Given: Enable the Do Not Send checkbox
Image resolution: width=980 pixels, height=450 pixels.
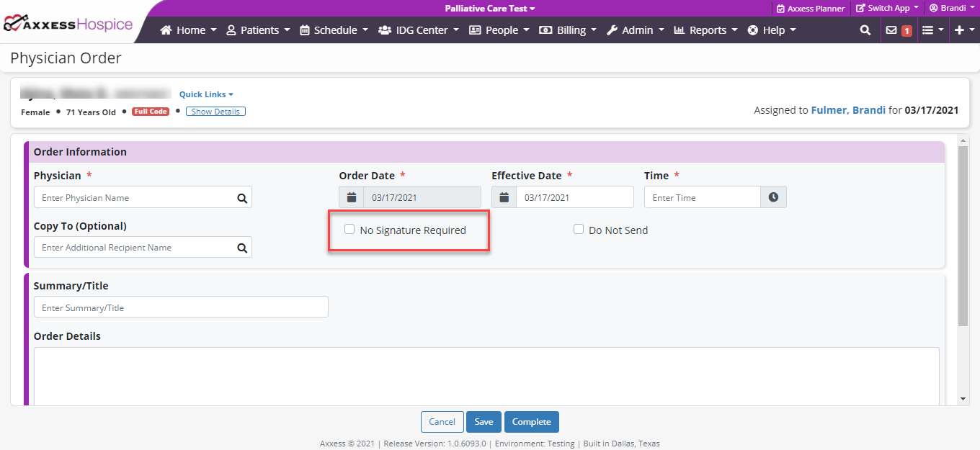Looking at the screenshot, I should coord(579,230).
